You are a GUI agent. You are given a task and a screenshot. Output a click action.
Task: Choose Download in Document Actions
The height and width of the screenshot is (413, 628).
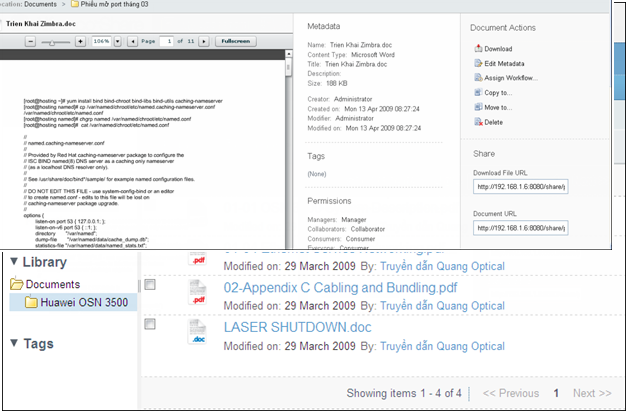tap(497, 48)
